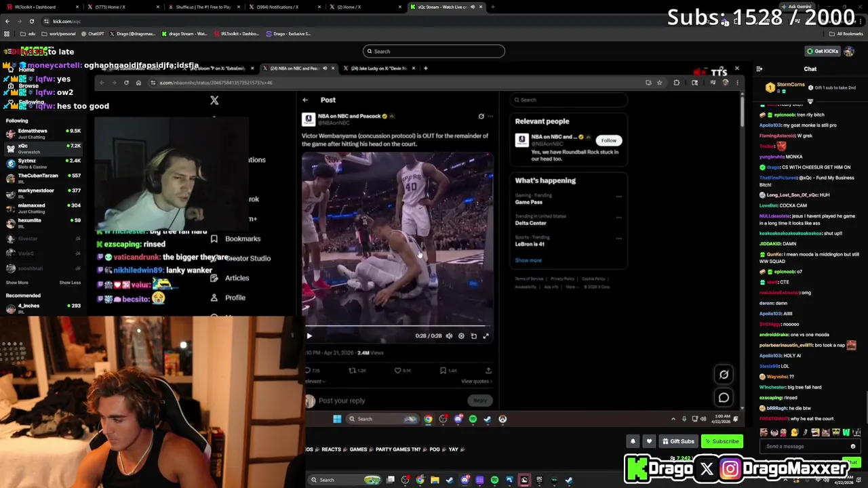Click Show More under Following list

(17, 283)
